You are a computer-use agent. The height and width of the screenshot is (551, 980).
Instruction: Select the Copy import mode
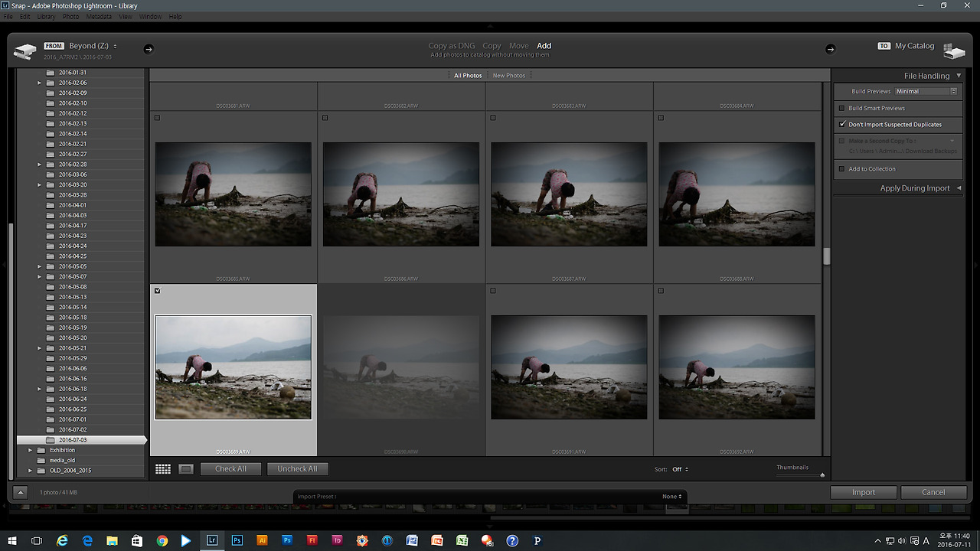pyautogui.click(x=492, y=46)
